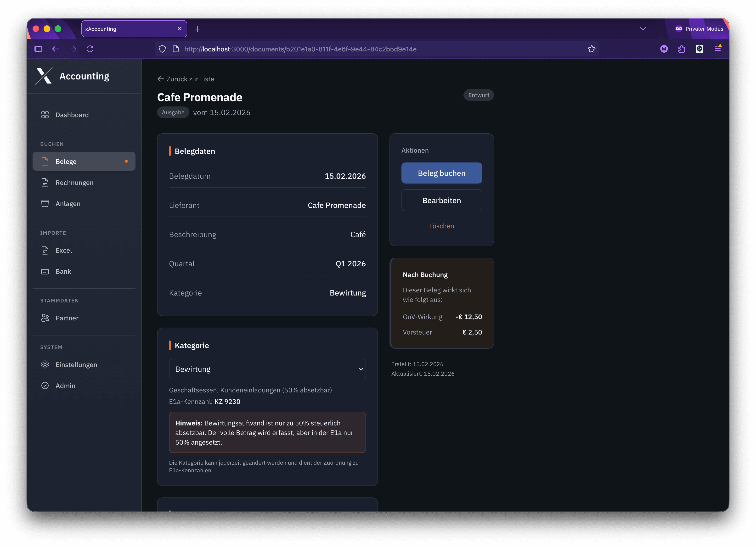Click the Einstellungen gear icon
Viewport: 756px width, 547px height.
(45, 365)
